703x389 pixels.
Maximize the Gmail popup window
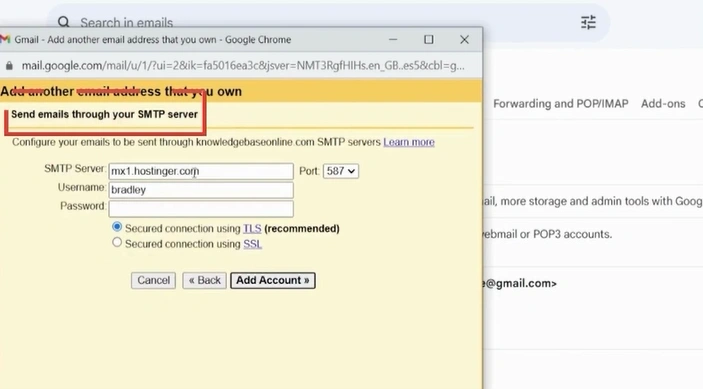[429, 39]
